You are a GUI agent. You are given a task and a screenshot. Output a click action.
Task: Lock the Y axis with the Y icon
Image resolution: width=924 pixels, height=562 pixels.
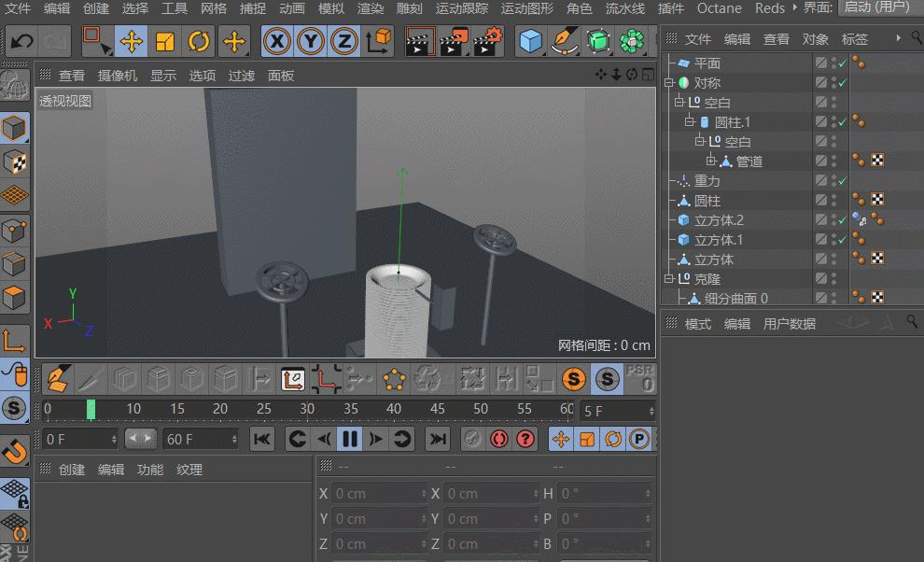309,41
